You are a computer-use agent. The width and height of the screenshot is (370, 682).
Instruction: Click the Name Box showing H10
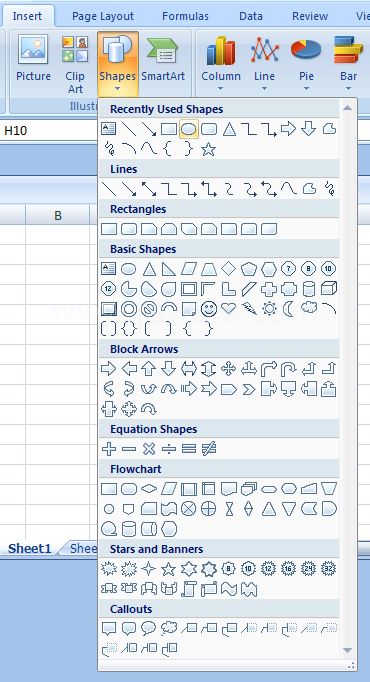pyautogui.click(x=48, y=130)
